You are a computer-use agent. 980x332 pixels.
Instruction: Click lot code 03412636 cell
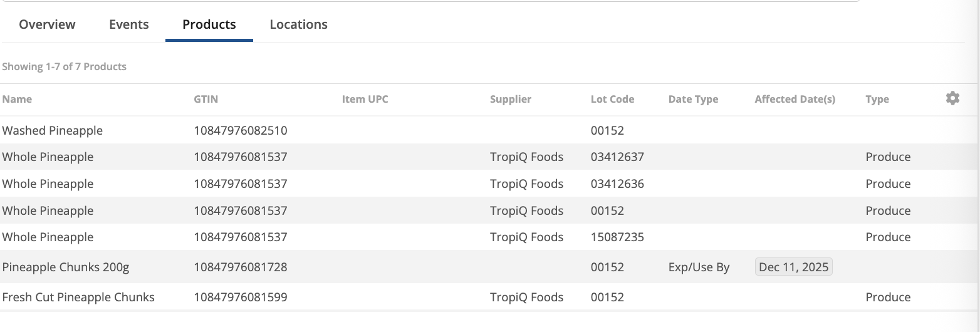(617, 184)
